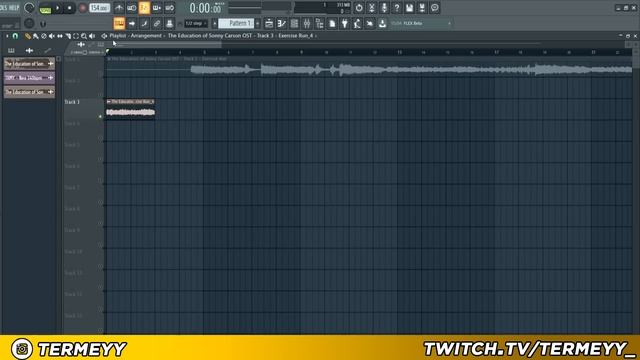Screen dimensions: 640x360
Task: Click the Stop button in transport
Action: (x=69, y=8)
